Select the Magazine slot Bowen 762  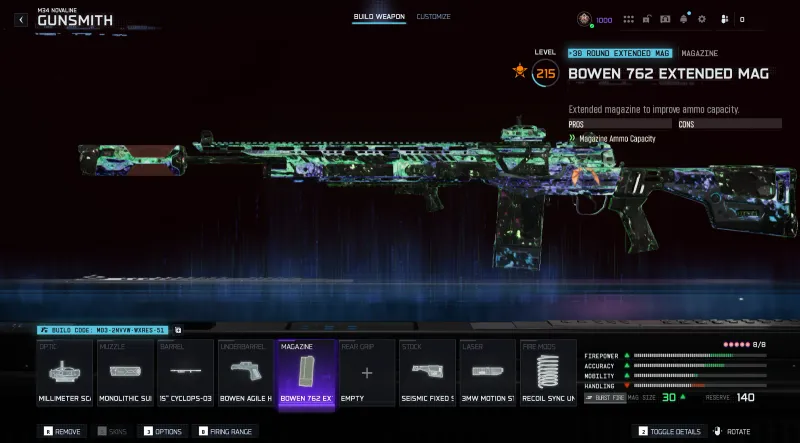307,373
